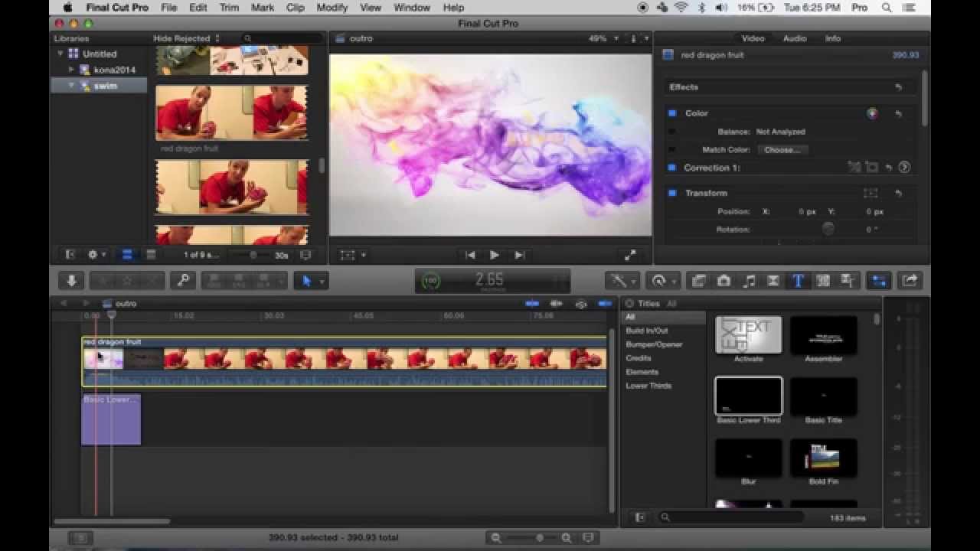Click the Import Media arrow icon

click(x=71, y=281)
